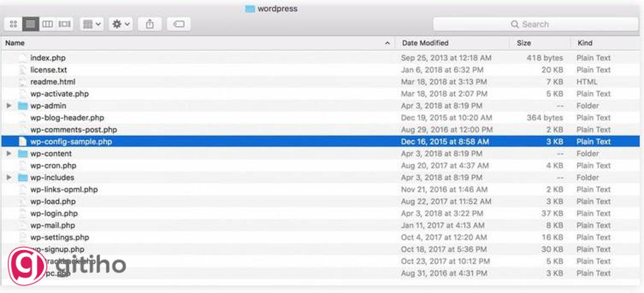Image resolution: width=644 pixels, height=293 pixels.
Task: Click date Sep 25, 2013 at 12:18 AM
Action: point(446,58)
